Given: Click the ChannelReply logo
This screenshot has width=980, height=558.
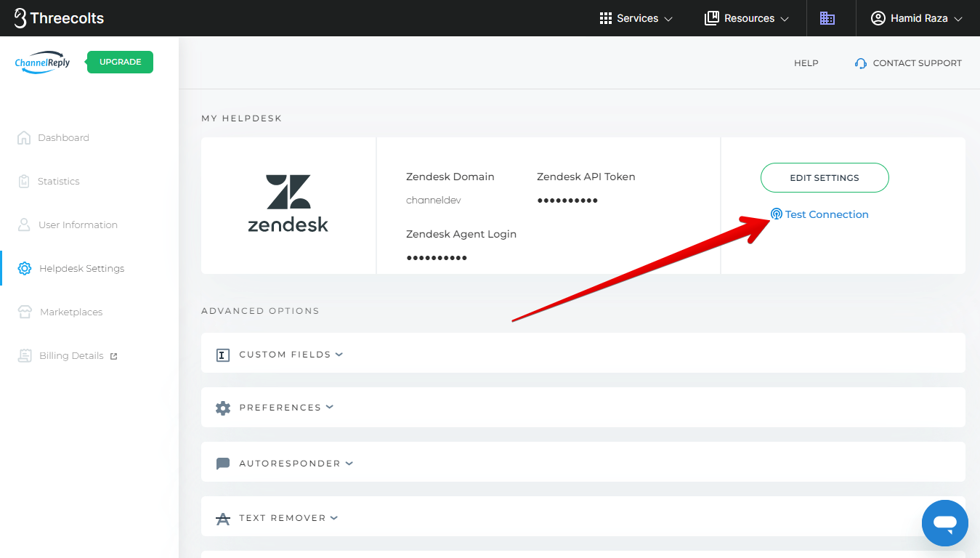Looking at the screenshot, I should click(x=43, y=62).
